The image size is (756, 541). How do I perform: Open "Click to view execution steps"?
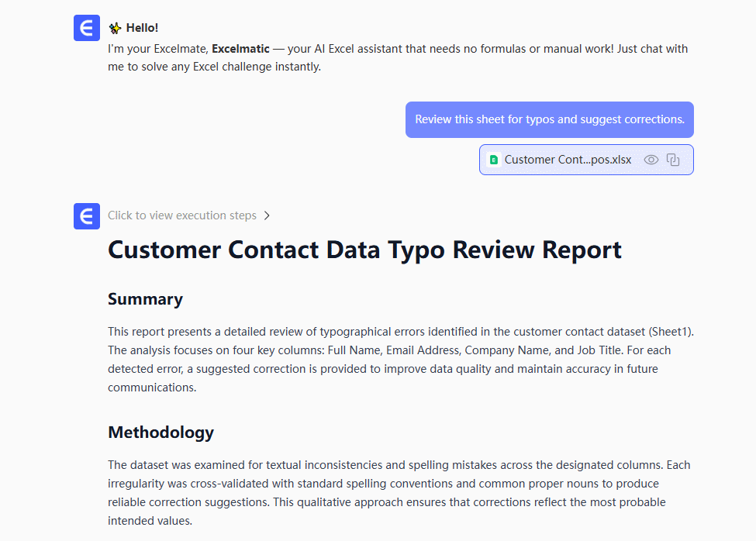coord(182,216)
